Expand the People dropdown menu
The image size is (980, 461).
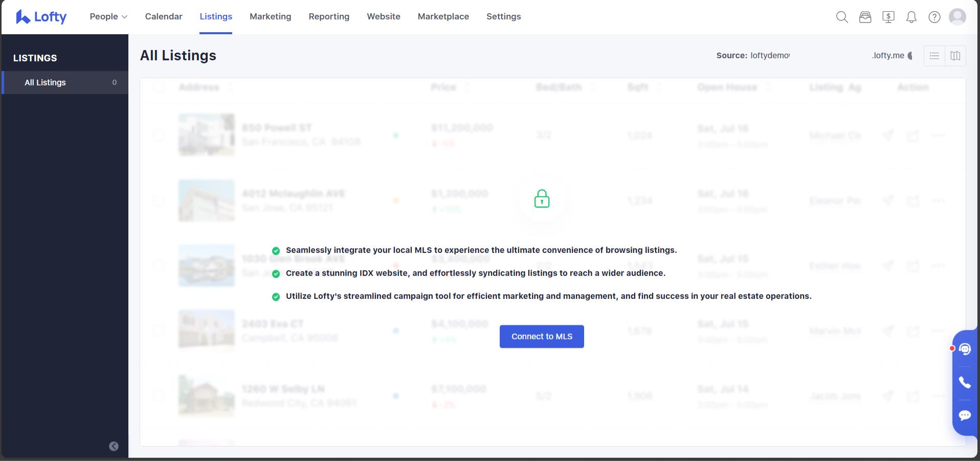(x=108, y=16)
